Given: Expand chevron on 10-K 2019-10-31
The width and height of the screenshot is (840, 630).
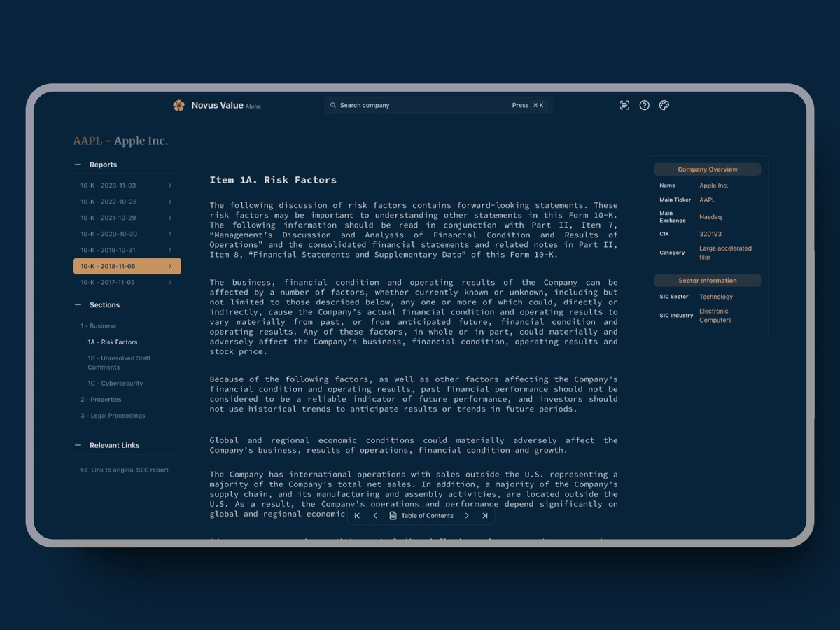Looking at the screenshot, I should (170, 250).
